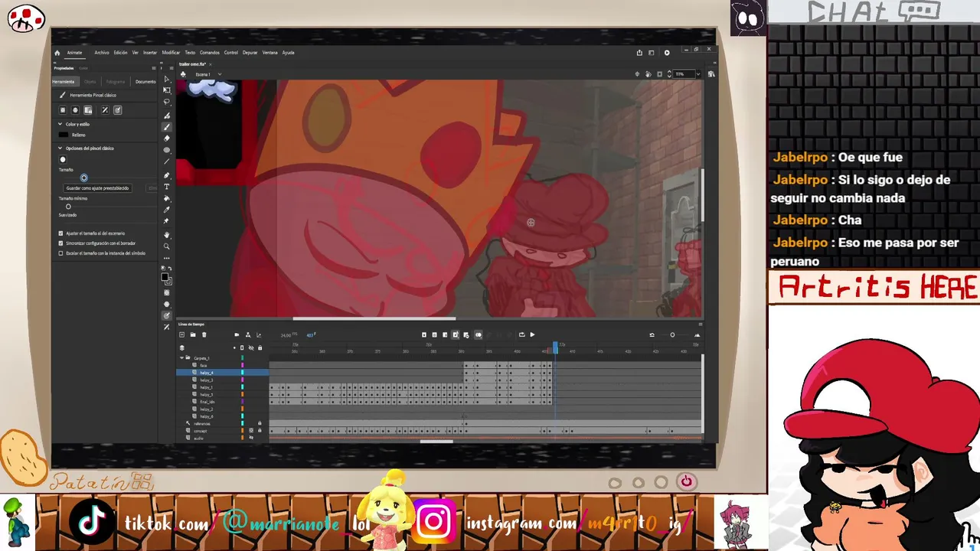Open the timeline panel options menu

pos(700,324)
